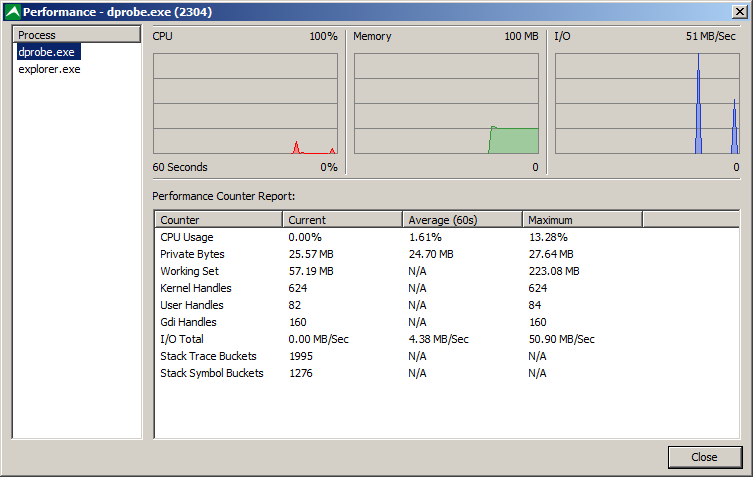Click the green app icon in the title bar
The width and height of the screenshot is (753, 477).
tap(12, 12)
